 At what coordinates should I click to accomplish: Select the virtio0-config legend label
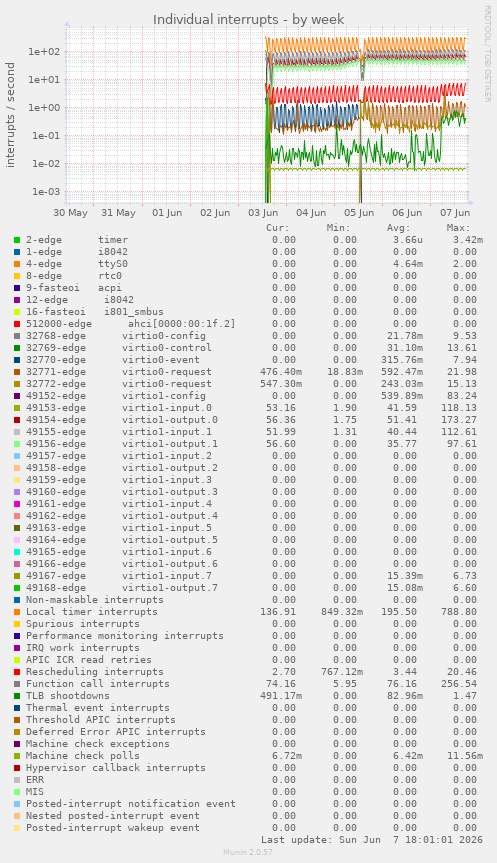click(x=116, y=336)
